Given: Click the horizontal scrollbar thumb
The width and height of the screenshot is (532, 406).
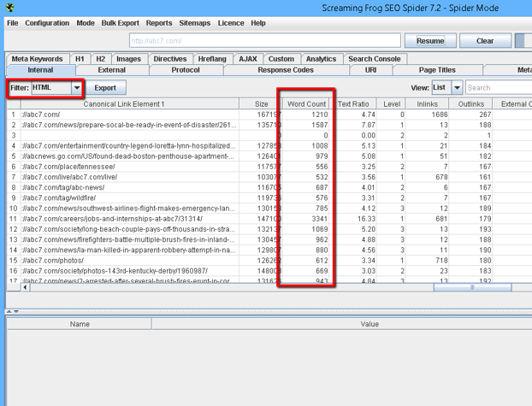Looking at the screenshot, I should (472, 288).
